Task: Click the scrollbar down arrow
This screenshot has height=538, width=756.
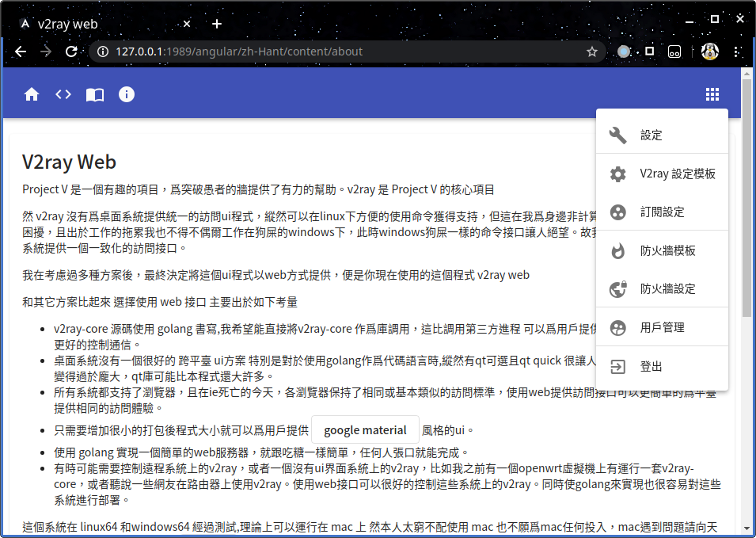Action: (x=747, y=528)
